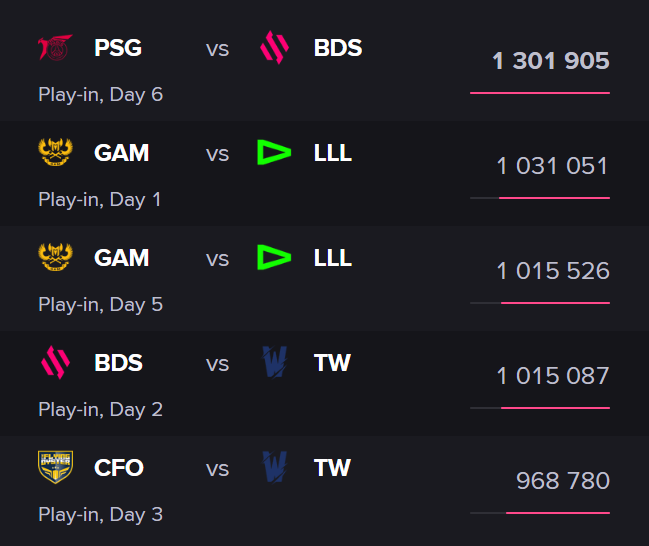Click the TW logo in the Day 2 match

[x=275, y=363]
